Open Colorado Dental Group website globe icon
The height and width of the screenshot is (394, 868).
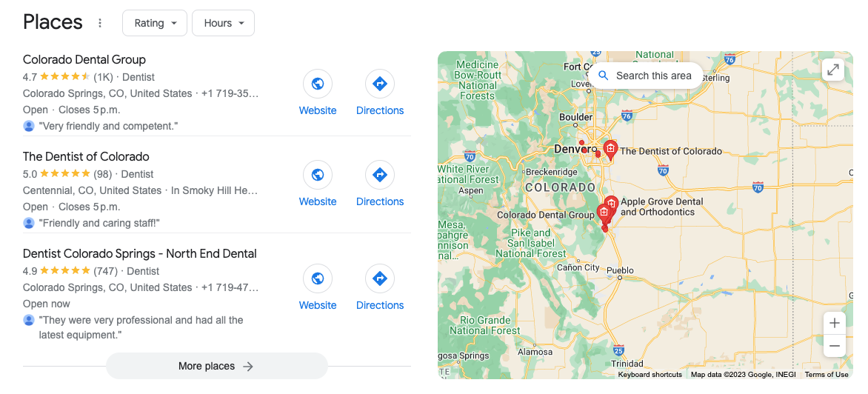318,84
